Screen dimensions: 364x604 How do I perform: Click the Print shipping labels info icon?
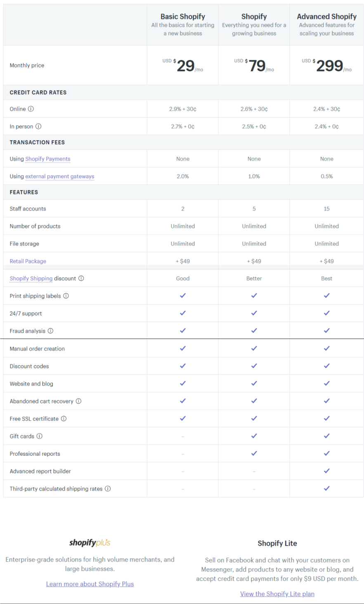tap(66, 296)
